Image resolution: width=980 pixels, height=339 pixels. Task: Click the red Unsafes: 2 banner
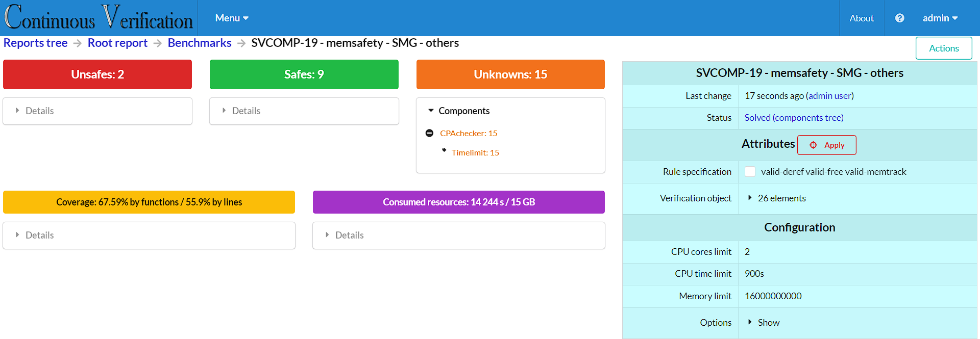click(x=97, y=74)
